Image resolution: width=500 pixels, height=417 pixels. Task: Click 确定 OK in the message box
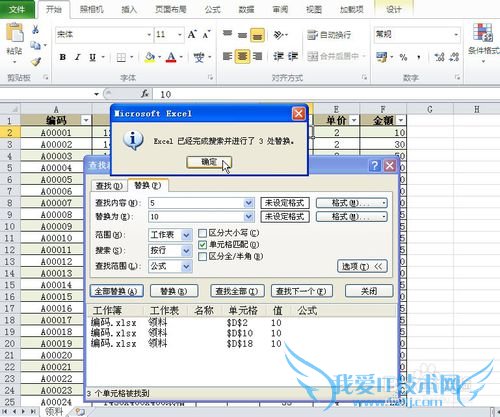point(209,162)
